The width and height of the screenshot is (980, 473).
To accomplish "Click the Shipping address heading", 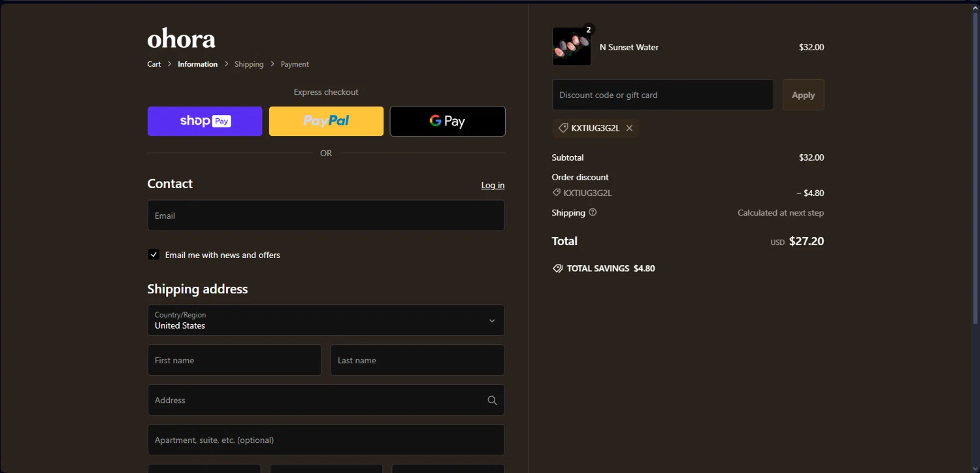I will click(x=197, y=289).
